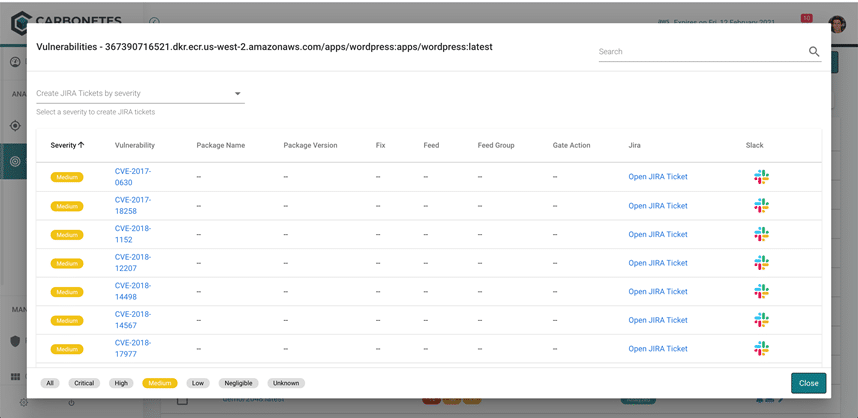Open CVE-2018-1152 vulnerability link
This screenshot has height=418, width=858.
(133, 234)
